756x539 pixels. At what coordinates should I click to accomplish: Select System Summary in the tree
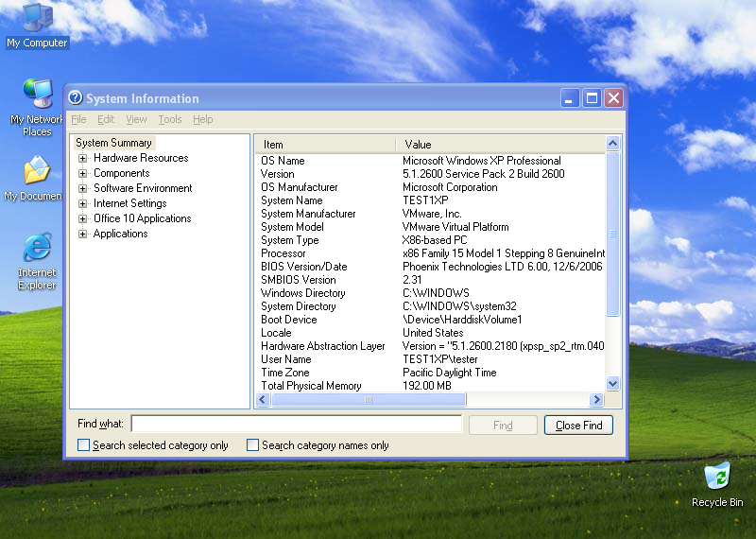coord(113,143)
